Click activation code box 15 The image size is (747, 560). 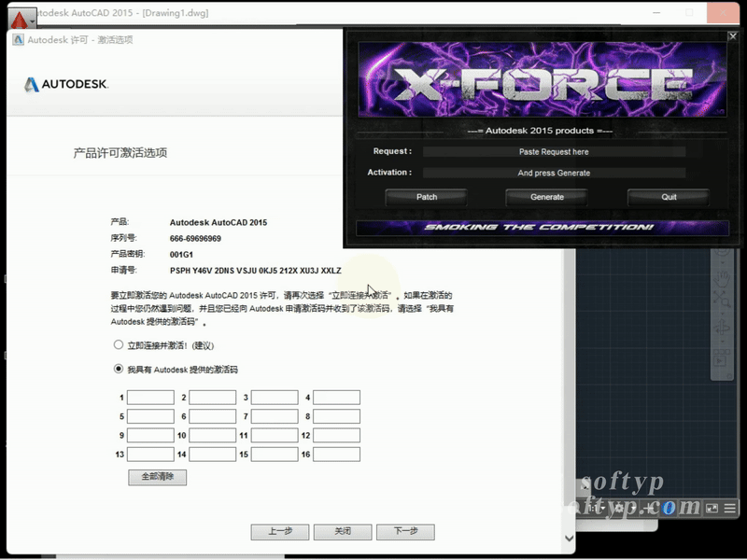click(x=275, y=455)
